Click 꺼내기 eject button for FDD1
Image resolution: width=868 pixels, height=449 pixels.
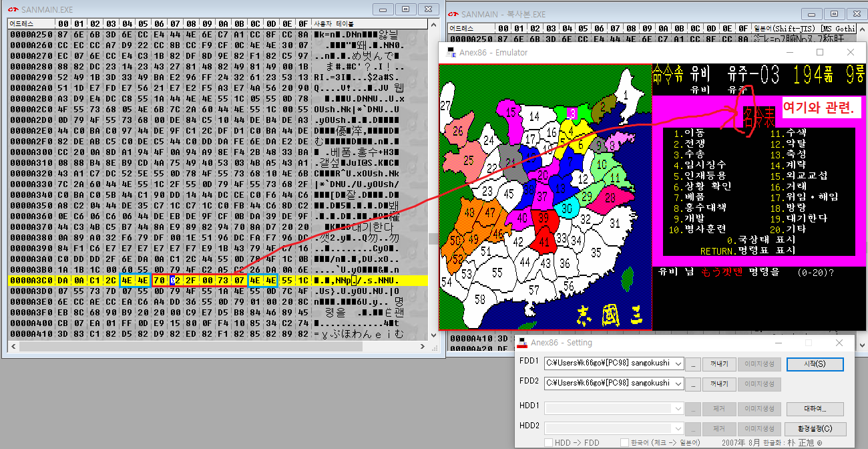719,364
